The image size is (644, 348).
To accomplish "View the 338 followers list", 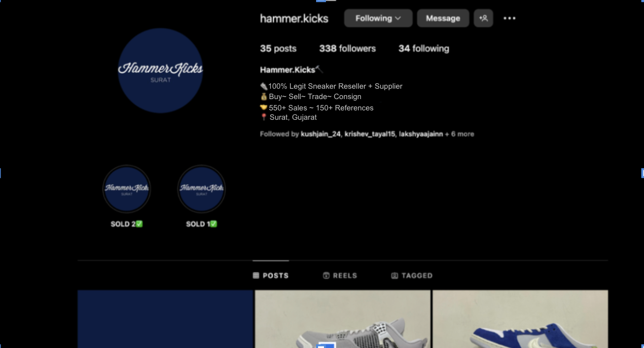I will [347, 48].
